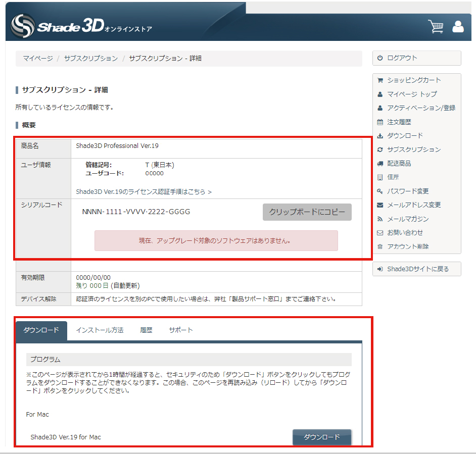Click the download icon in sidebar

380,136
